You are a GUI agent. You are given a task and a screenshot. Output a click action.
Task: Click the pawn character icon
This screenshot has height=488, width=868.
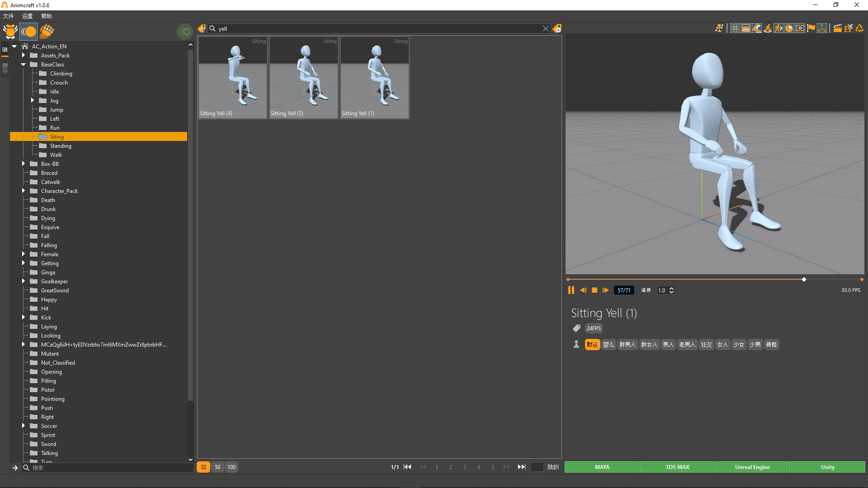[576, 344]
